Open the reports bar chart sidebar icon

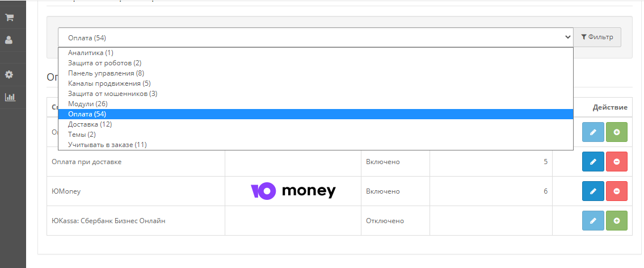[x=9, y=97]
